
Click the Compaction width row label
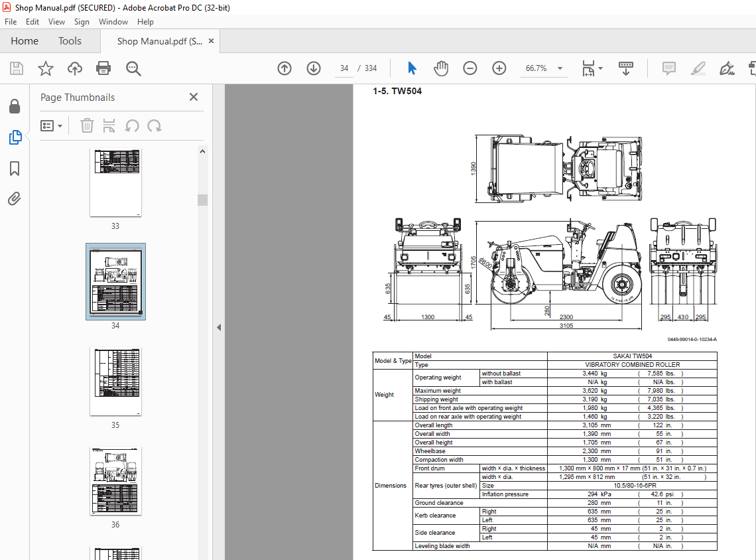439,460
